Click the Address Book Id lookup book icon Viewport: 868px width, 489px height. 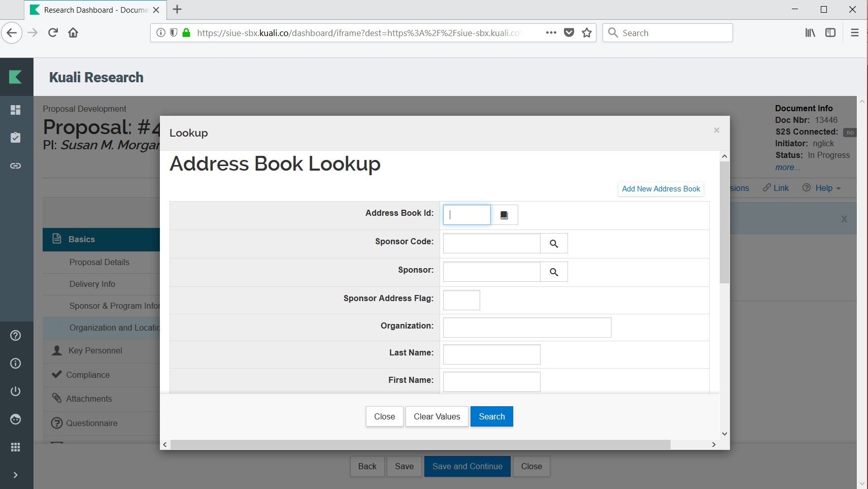(x=504, y=215)
